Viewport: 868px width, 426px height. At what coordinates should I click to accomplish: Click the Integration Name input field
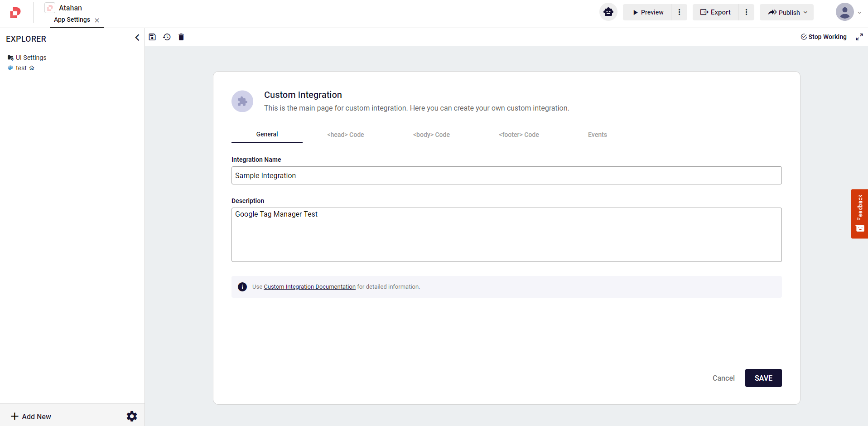(x=506, y=175)
